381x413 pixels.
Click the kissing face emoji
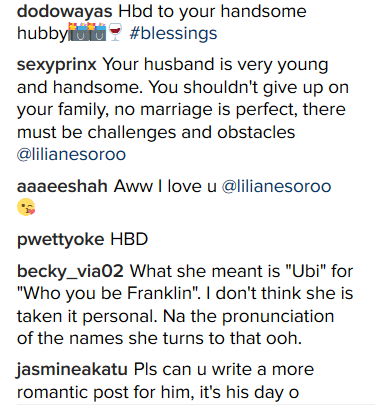pos(26,207)
